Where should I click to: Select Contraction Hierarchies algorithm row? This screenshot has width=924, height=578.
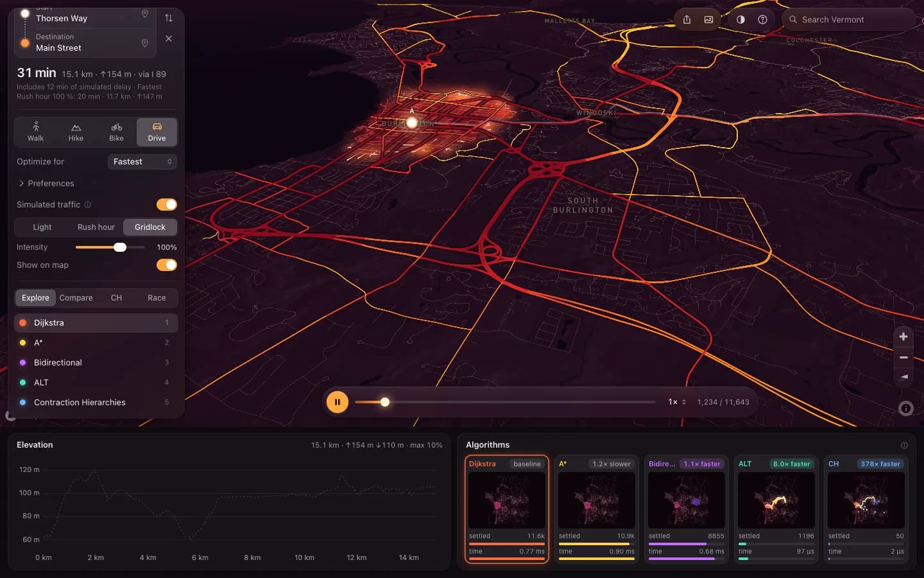point(96,403)
